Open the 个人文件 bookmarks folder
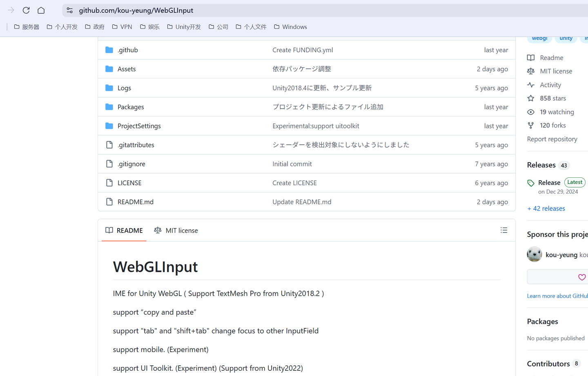Image resolution: width=588 pixels, height=376 pixels. tap(251, 27)
